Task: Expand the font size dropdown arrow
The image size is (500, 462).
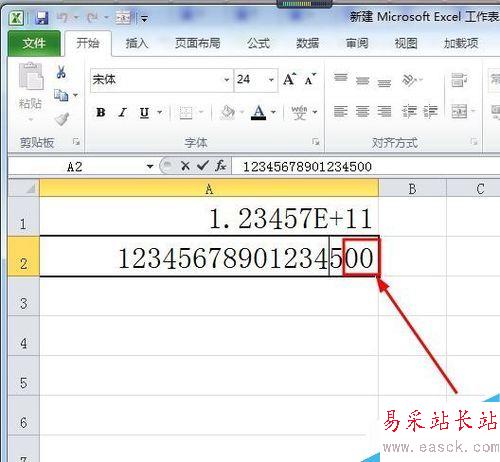Action: (271, 80)
